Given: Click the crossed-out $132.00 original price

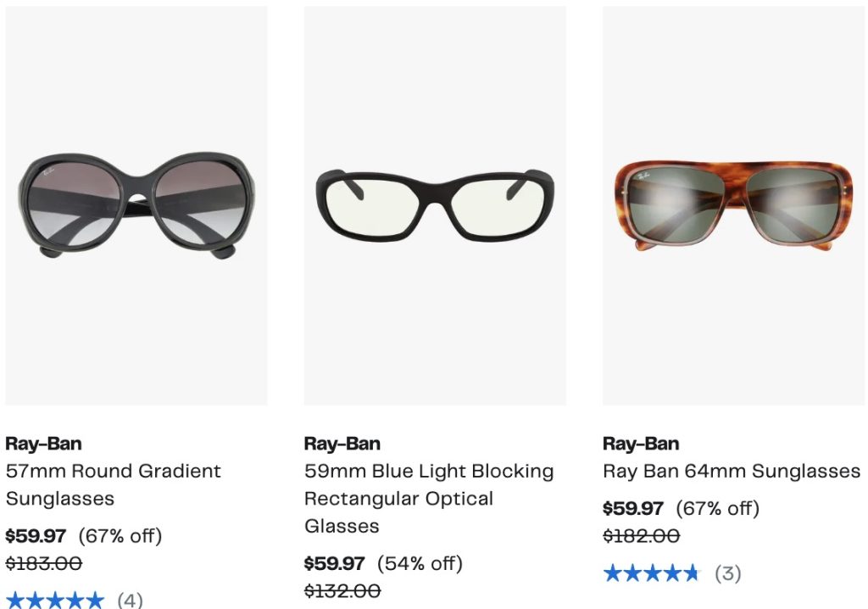Looking at the screenshot, I should [x=342, y=590].
